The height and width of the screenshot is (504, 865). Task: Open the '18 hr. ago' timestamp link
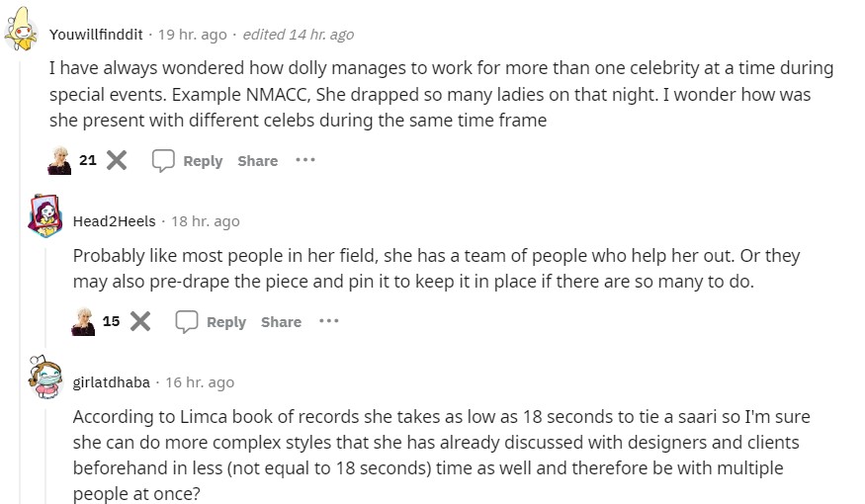(206, 221)
